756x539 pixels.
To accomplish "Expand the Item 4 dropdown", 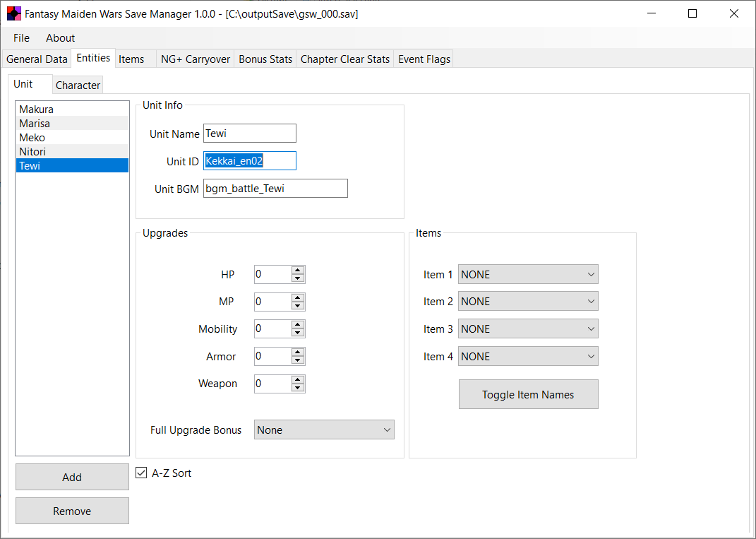I will 528,356.
